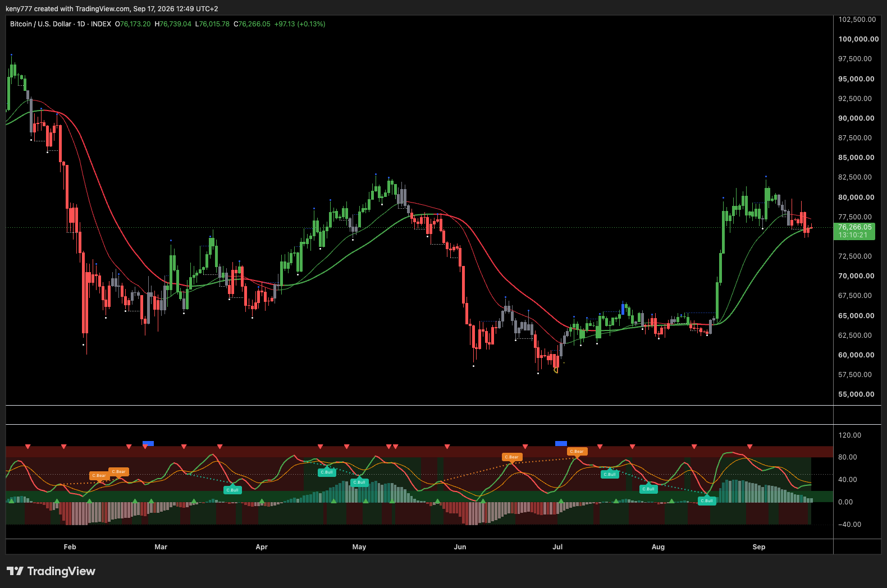The width and height of the screenshot is (887, 588).
Task: Click the 40.00 oscillator axis label
Action: [x=848, y=480]
